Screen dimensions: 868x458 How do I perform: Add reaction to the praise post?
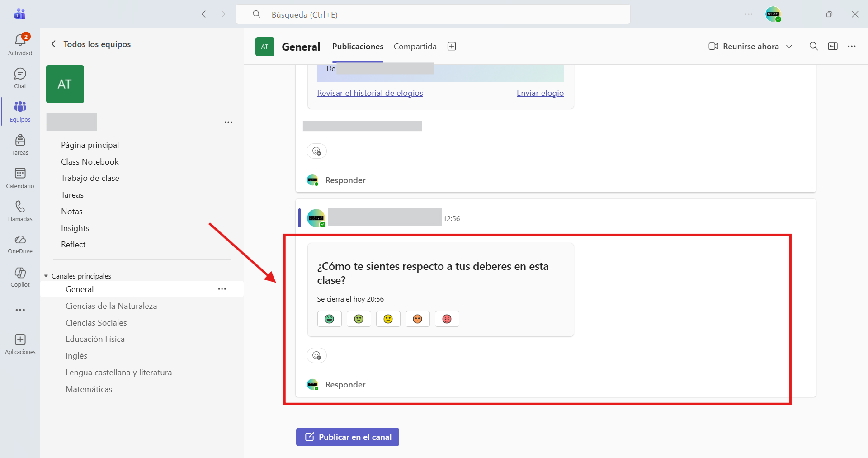click(x=316, y=151)
